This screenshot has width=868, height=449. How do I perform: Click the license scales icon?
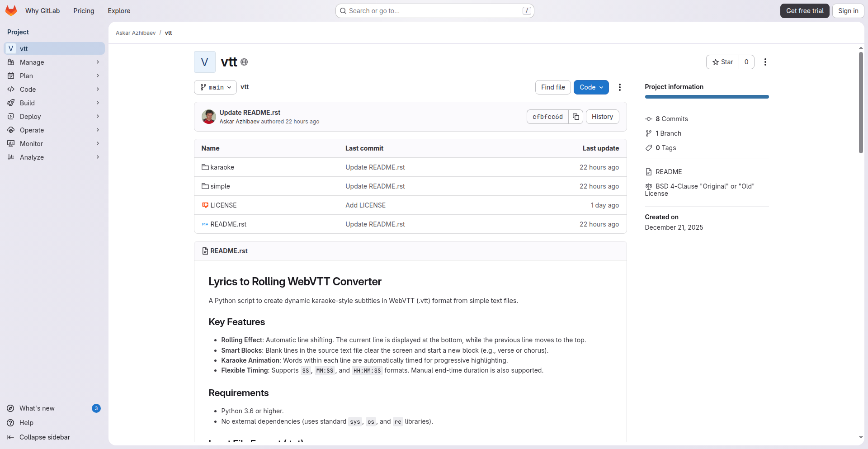[x=649, y=186]
